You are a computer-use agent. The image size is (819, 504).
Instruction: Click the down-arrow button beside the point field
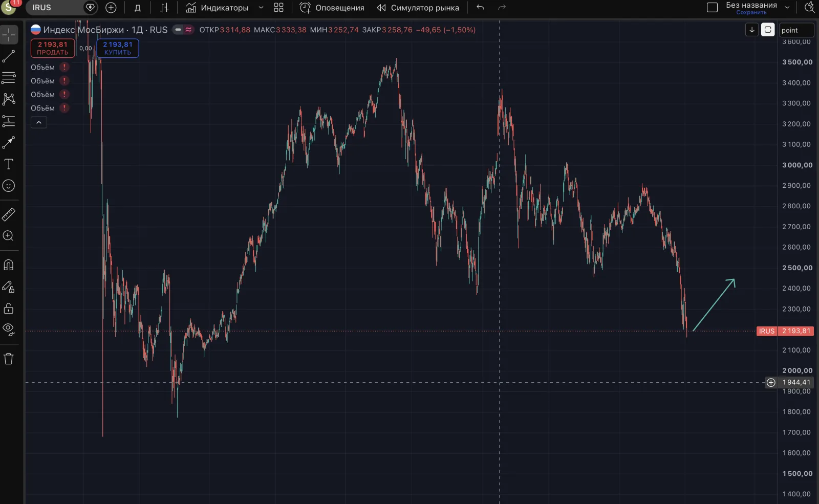click(x=752, y=30)
